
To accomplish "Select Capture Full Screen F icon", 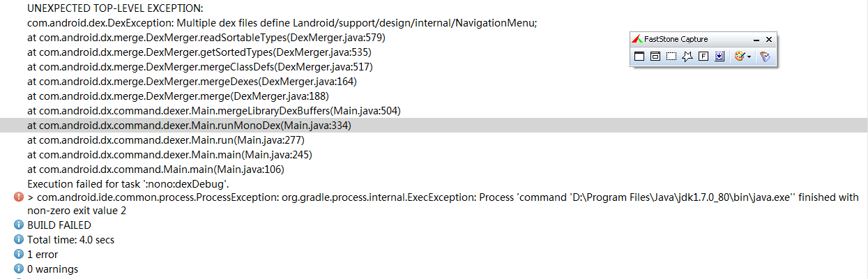I will pos(703,56).
